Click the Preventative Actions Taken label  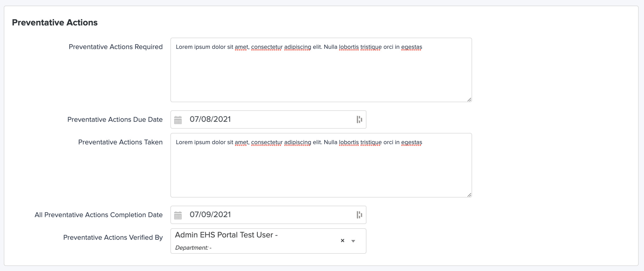[120, 142]
